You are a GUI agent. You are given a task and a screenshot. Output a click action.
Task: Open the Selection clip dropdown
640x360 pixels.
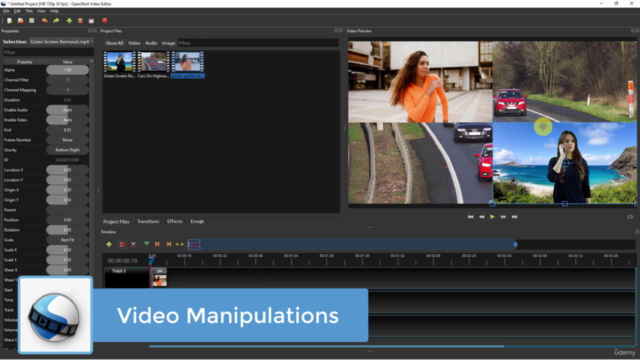pyautogui.click(x=61, y=42)
